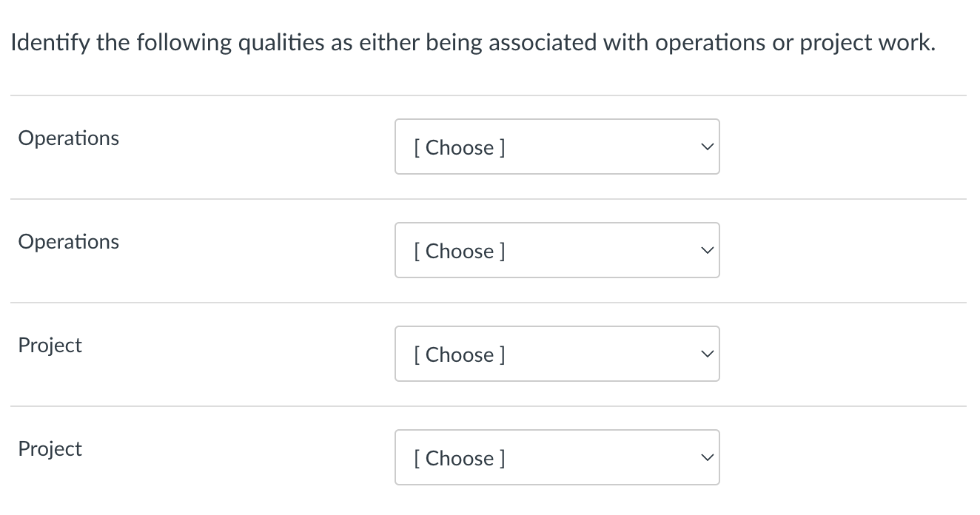Select the first Operations row label
Screen dimensions: 980x515
[x=68, y=138]
